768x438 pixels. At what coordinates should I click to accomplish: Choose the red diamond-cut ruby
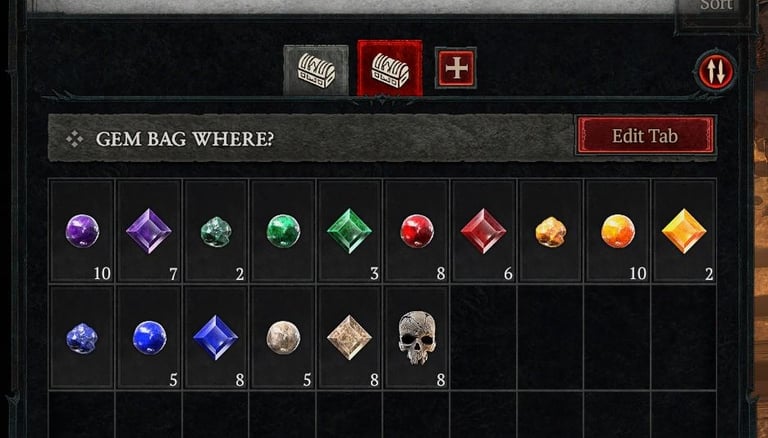point(483,231)
